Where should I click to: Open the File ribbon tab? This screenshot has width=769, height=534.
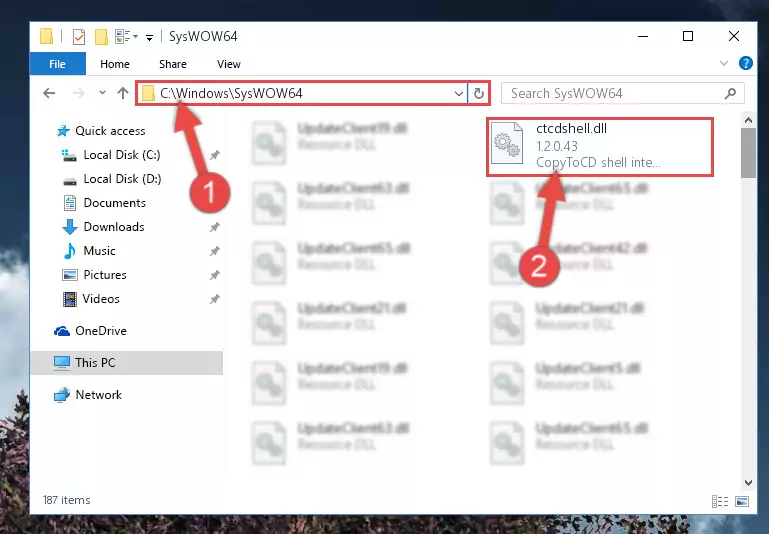pyautogui.click(x=57, y=64)
